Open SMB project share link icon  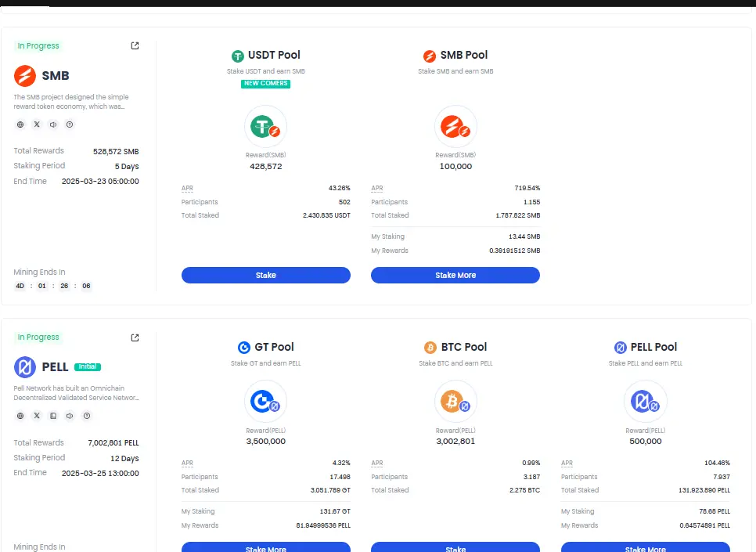tap(135, 46)
